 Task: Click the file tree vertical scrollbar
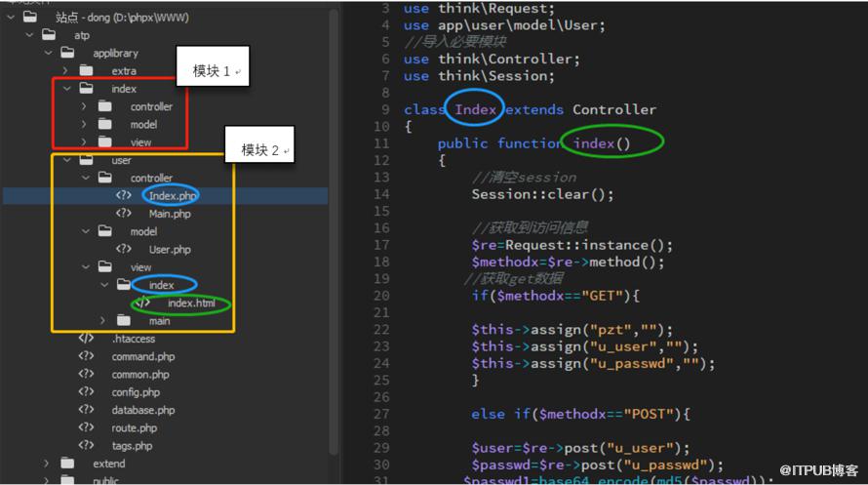(x=334, y=232)
